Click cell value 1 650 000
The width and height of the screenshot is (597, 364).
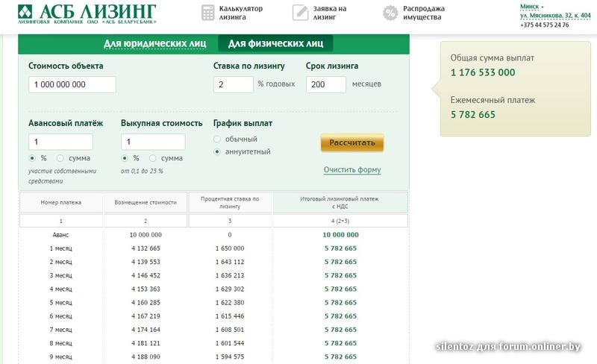230,248
